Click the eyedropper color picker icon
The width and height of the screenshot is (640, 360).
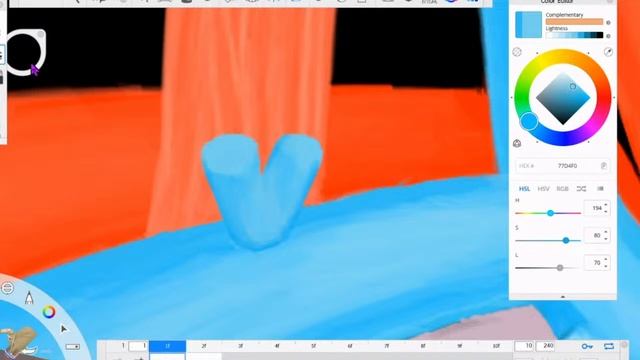click(x=608, y=52)
